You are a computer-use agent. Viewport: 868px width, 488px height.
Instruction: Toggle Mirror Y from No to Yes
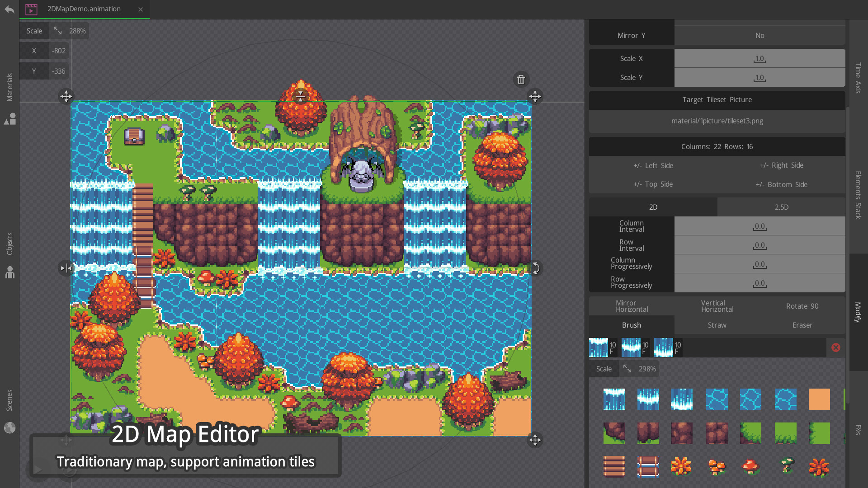pos(759,35)
